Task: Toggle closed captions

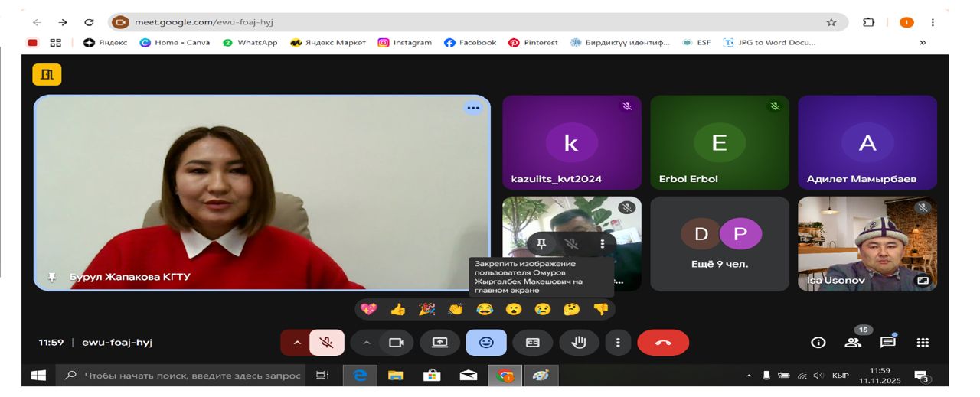Action: click(532, 343)
